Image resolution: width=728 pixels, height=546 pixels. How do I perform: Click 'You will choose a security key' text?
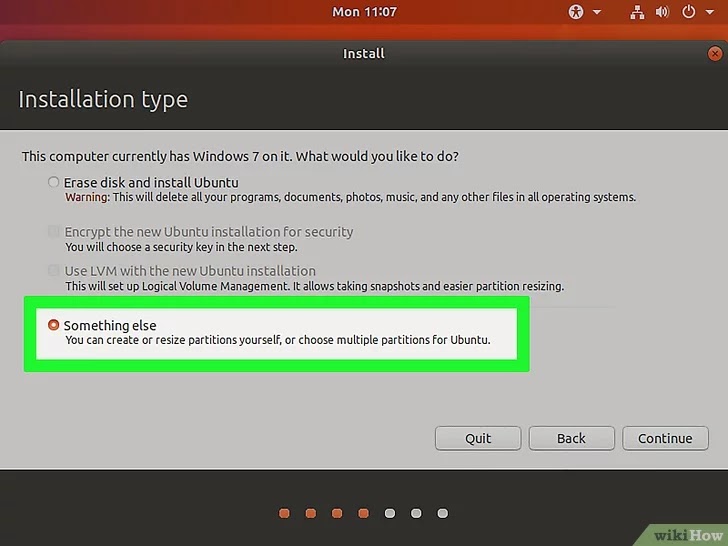181,247
